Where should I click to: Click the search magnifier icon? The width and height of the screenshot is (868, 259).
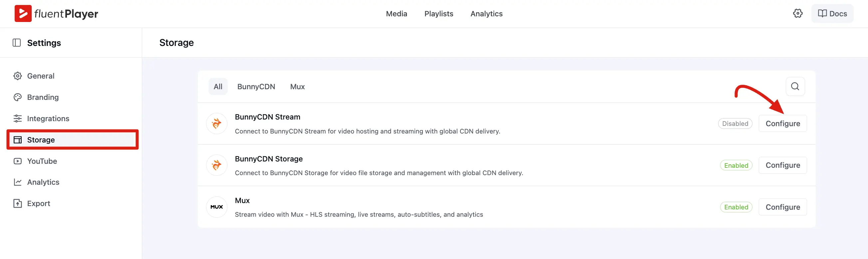pyautogui.click(x=795, y=87)
